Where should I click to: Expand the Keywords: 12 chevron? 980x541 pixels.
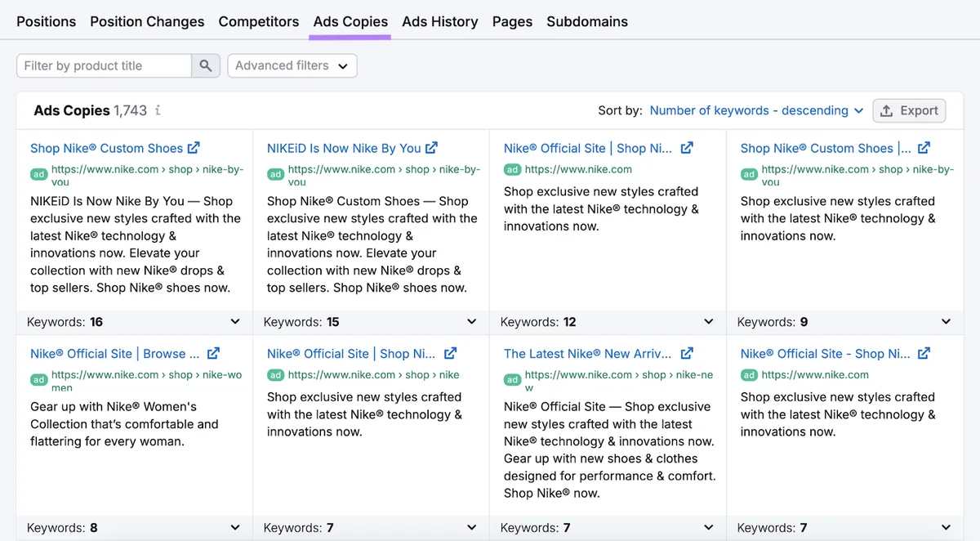point(708,322)
